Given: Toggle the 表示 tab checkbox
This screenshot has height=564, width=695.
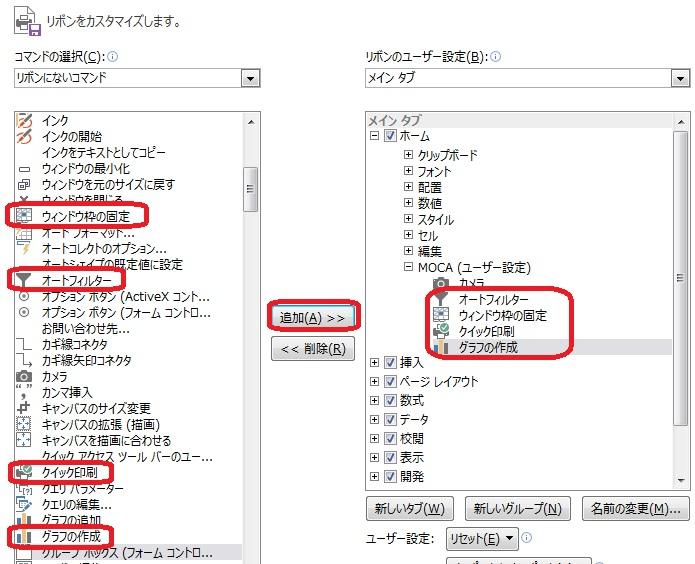Looking at the screenshot, I should click(x=390, y=457).
